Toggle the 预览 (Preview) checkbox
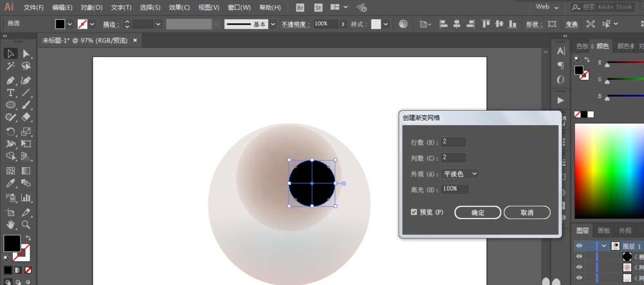The width and height of the screenshot is (644, 285). tap(414, 212)
